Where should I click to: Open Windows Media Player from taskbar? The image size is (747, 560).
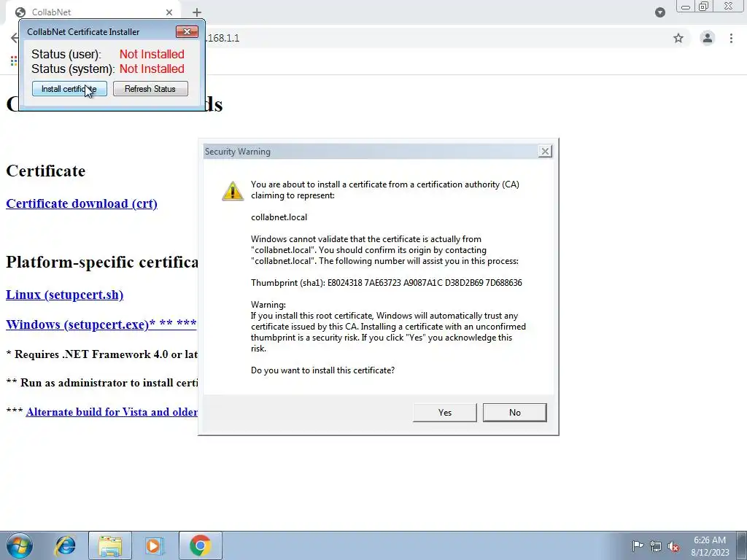point(154,545)
